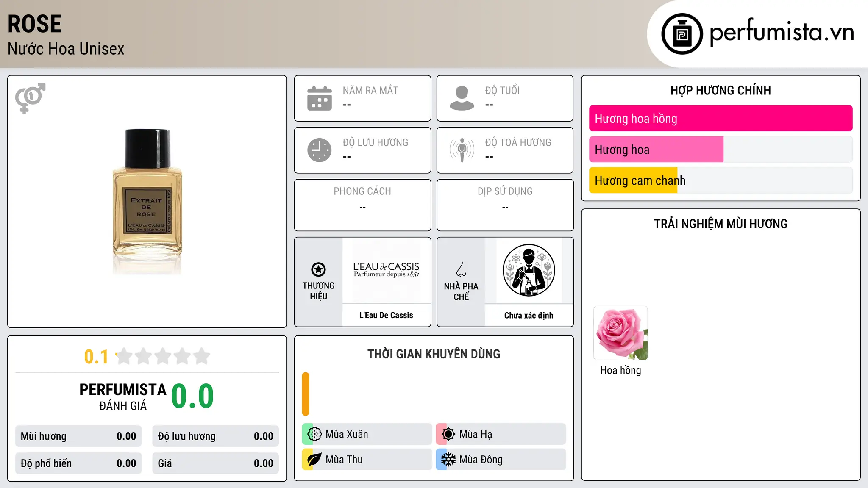Click the unisex gender symbol icon
Screen dimensions: 868x488
30,98
